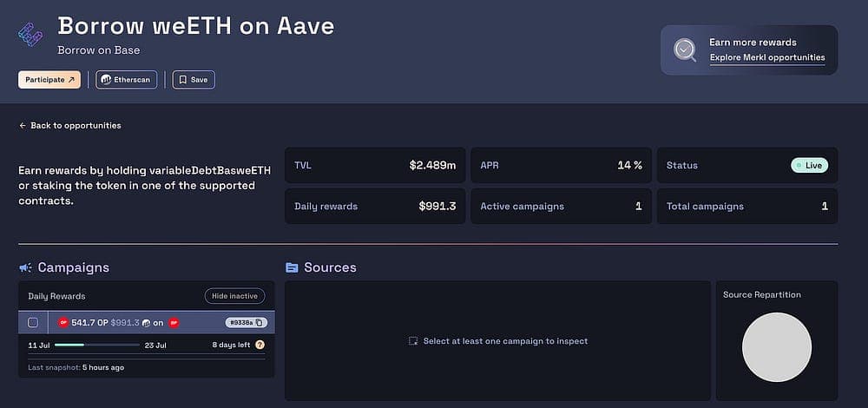The width and height of the screenshot is (868, 408).
Task: Open the Etherscan link button
Action: click(126, 80)
